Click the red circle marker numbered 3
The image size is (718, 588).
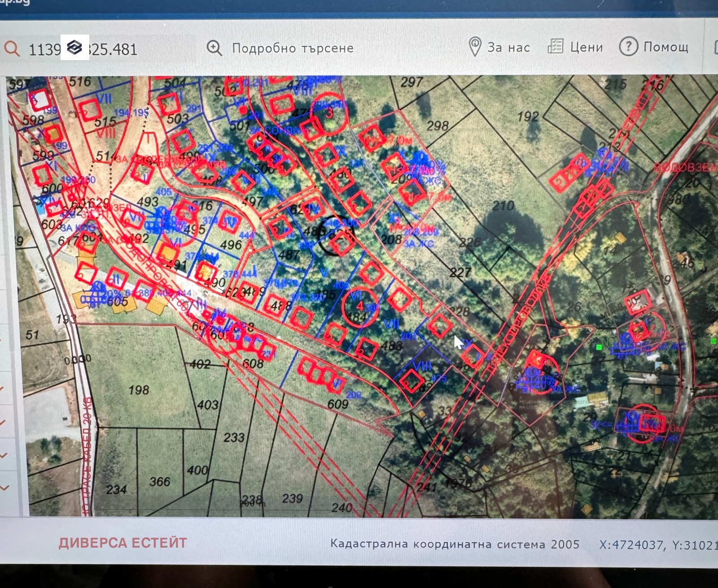pyautogui.click(x=330, y=114)
